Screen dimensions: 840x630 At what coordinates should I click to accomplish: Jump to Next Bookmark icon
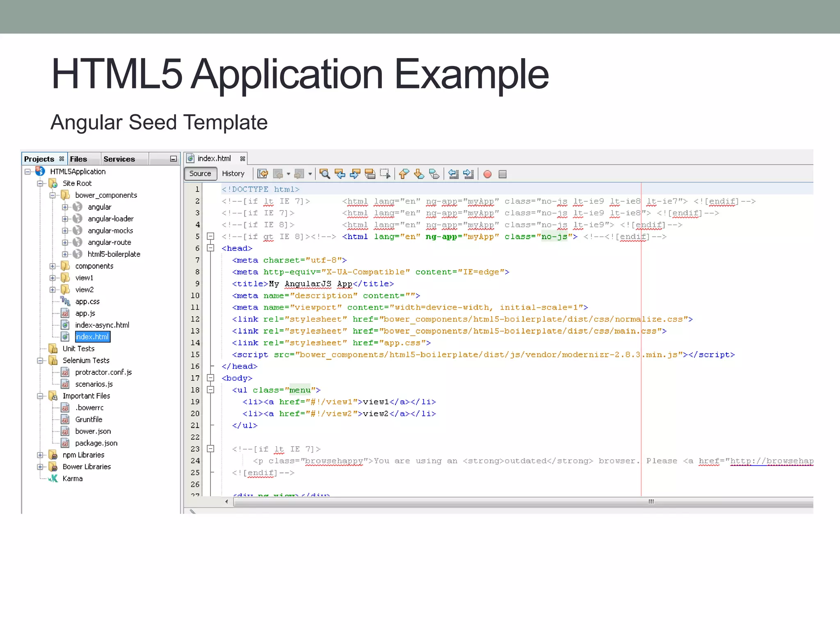pyautogui.click(x=419, y=174)
